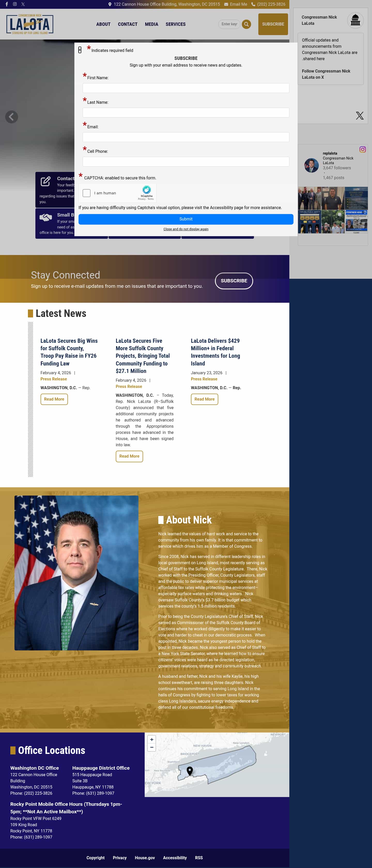Focus the Last Name input field

186,113
